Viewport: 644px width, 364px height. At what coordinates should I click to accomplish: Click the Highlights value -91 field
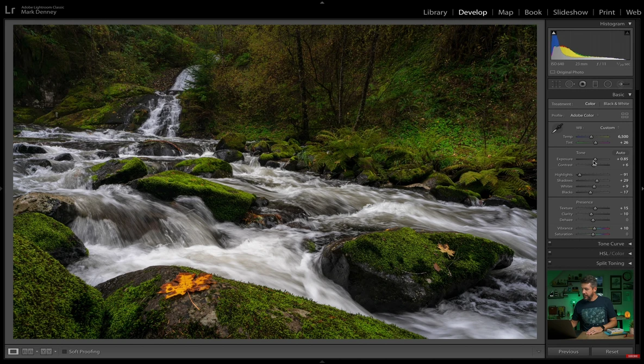click(x=624, y=175)
